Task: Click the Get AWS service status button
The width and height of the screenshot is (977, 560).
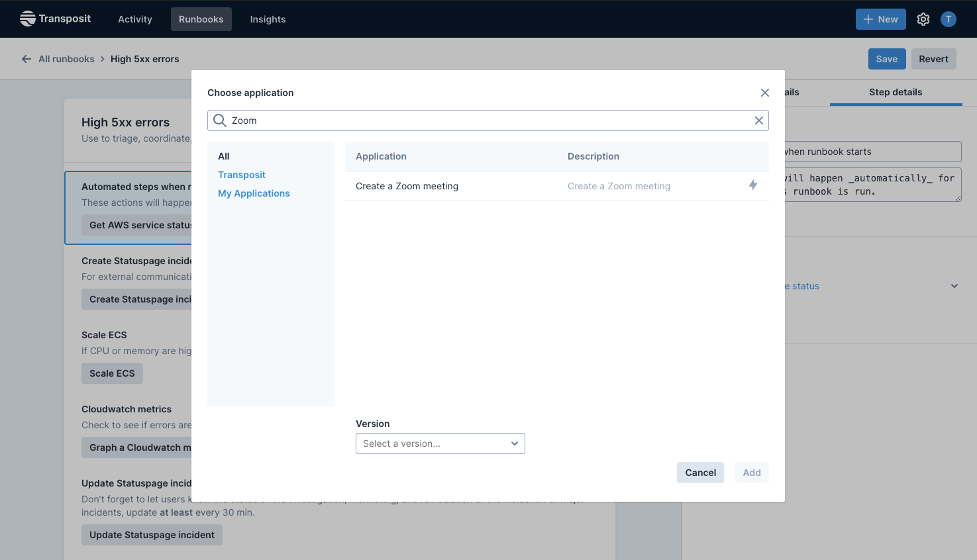Action: pyautogui.click(x=137, y=225)
